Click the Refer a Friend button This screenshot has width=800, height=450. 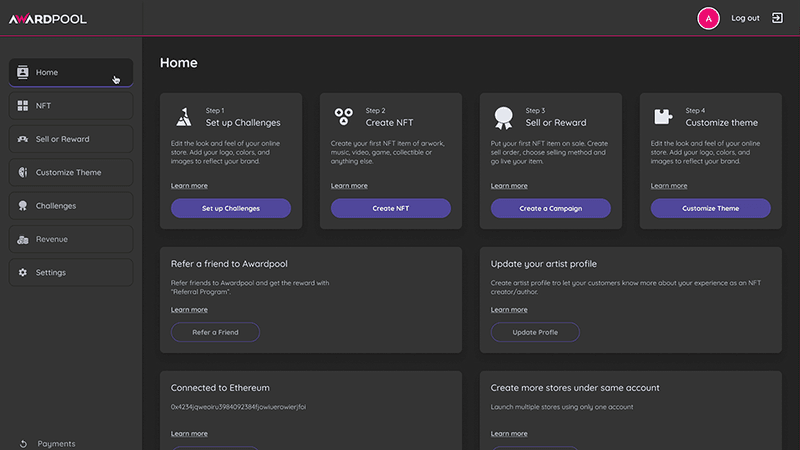[x=215, y=332]
